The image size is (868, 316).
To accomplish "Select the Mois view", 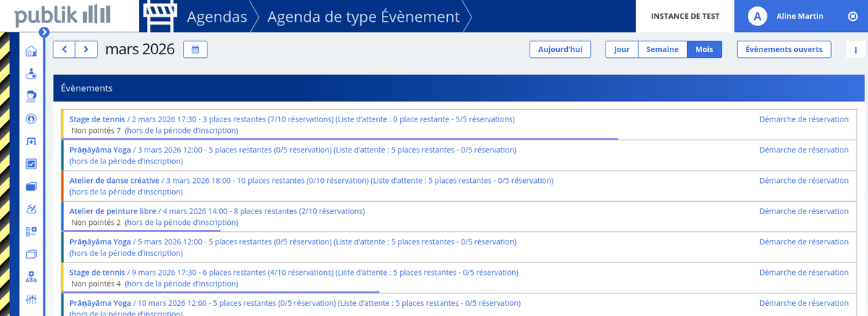I will (704, 49).
